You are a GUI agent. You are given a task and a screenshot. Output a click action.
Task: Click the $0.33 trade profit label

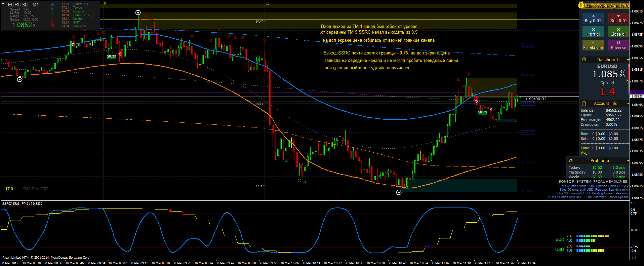coord(111,56)
